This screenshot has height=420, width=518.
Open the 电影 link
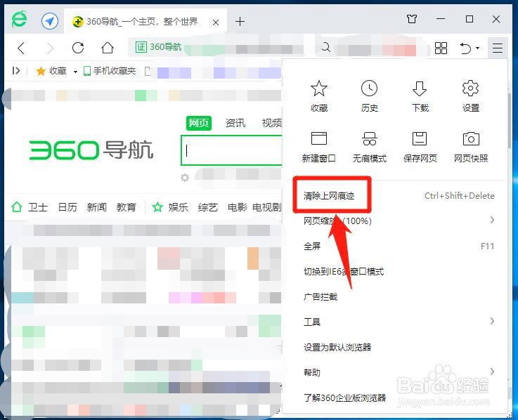tap(237, 207)
